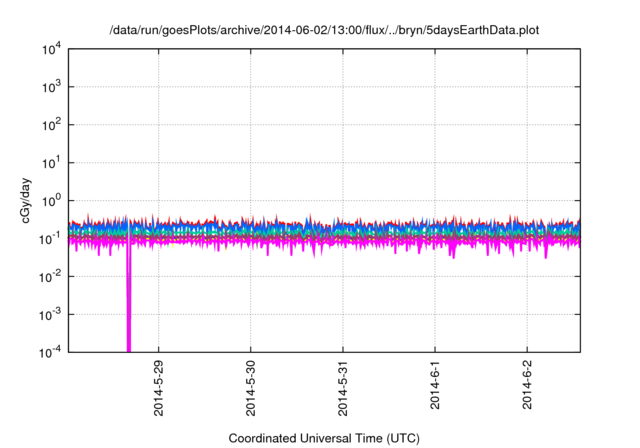Click the magenta data dropout spike

click(x=129, y=298)
